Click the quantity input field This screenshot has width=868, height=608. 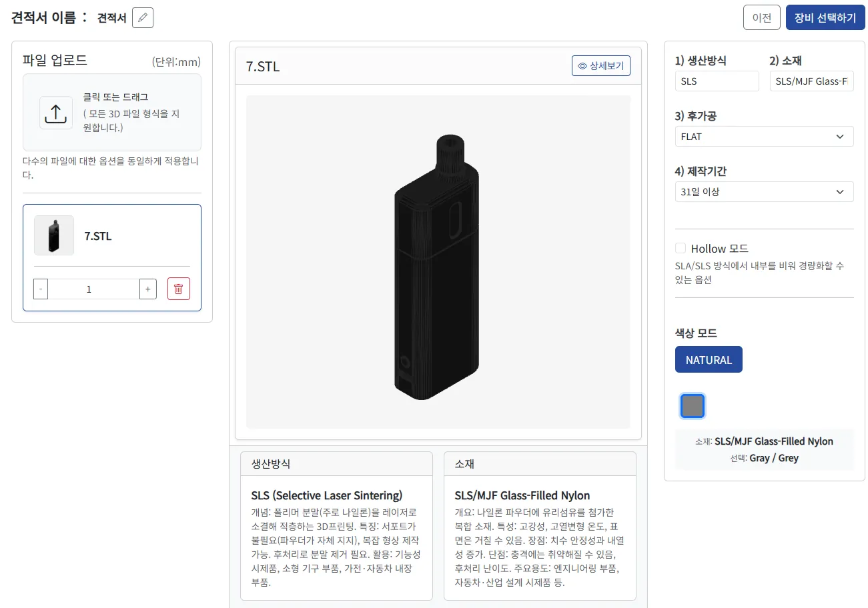(93, 289)
